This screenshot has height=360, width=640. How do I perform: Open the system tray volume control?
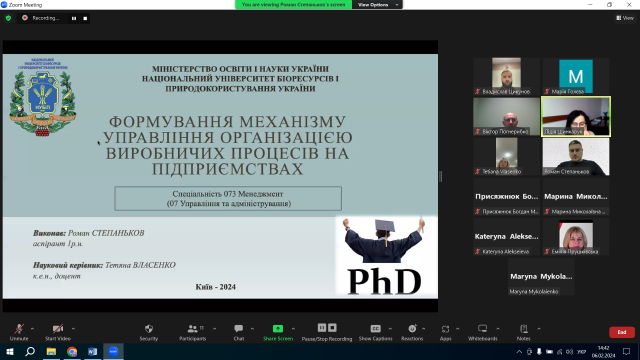(569, 351)
